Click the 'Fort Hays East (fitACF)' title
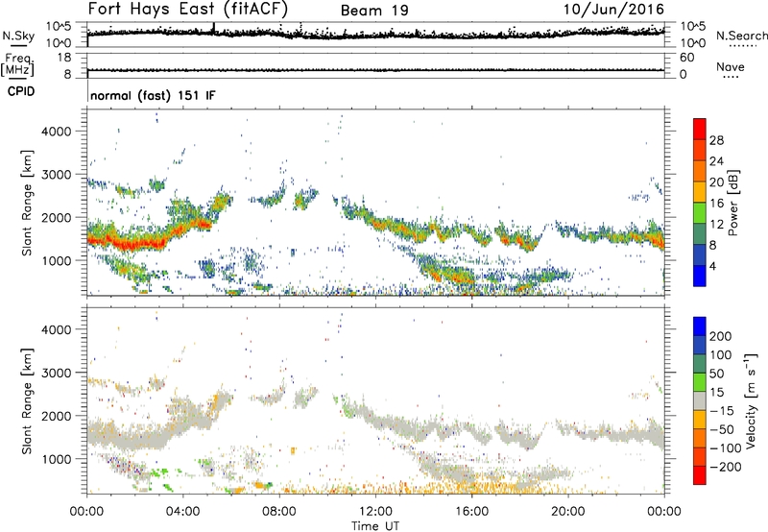 (x=187, y=10)
